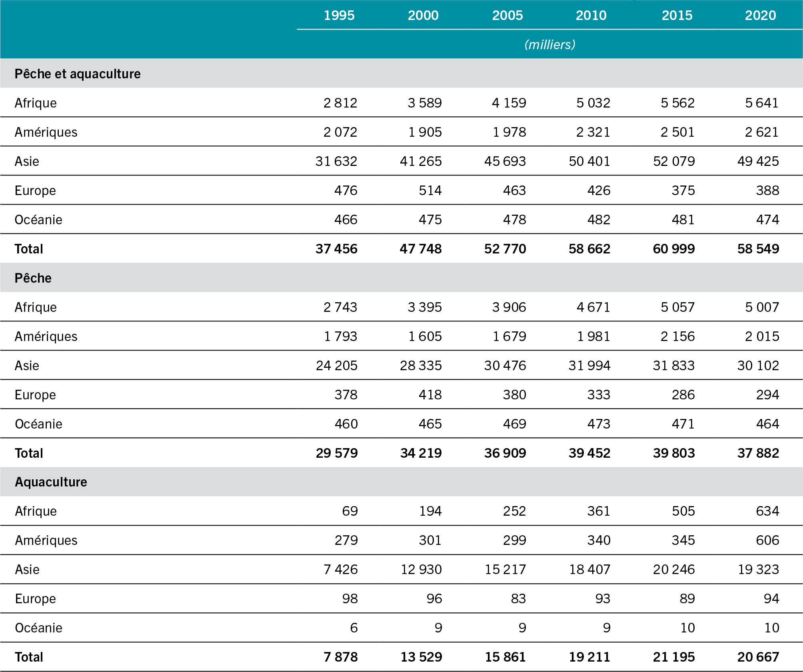Viewport: 803px width, 672px height.
Task: Click value 2 621 in Amériques row
Action: point(762,132)
